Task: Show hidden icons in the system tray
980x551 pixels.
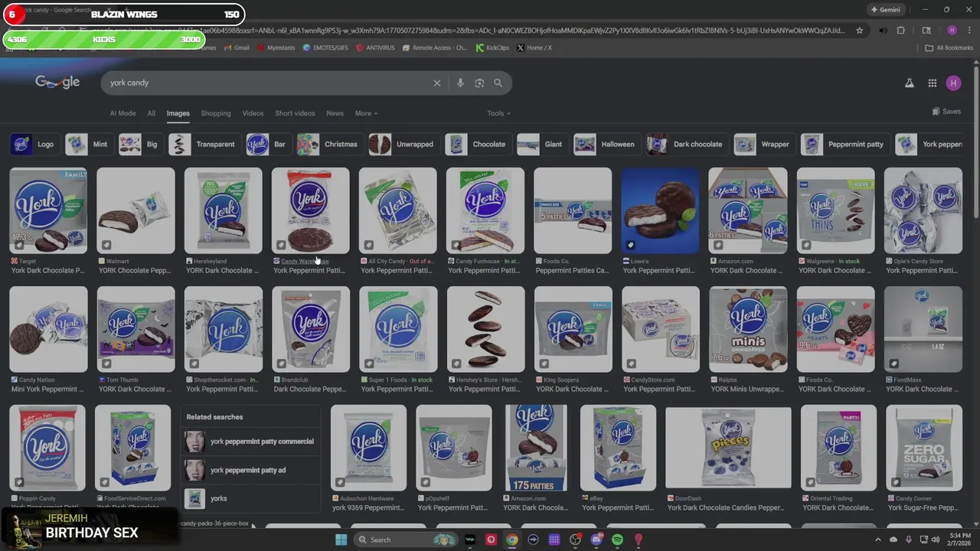Action: 878,540
